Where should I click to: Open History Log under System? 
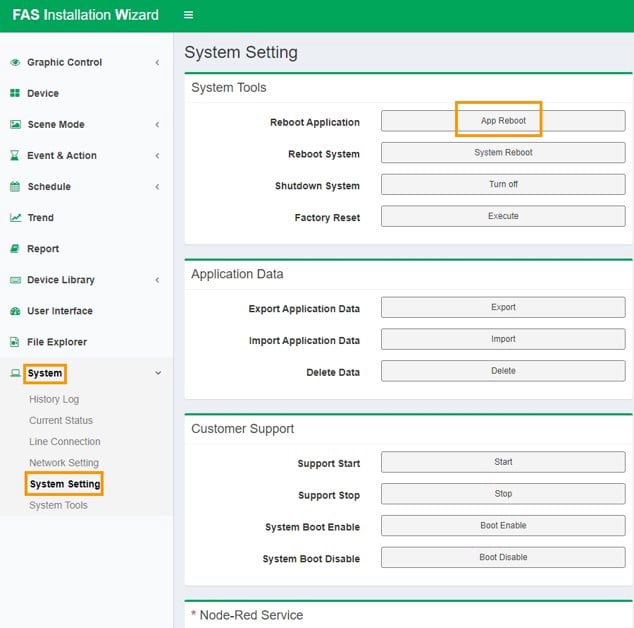54,399
